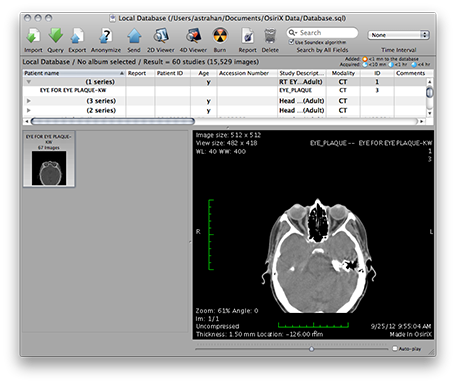Sort by Patient name column header
Viewport: 456px width, 384px height.
(74, 73)
